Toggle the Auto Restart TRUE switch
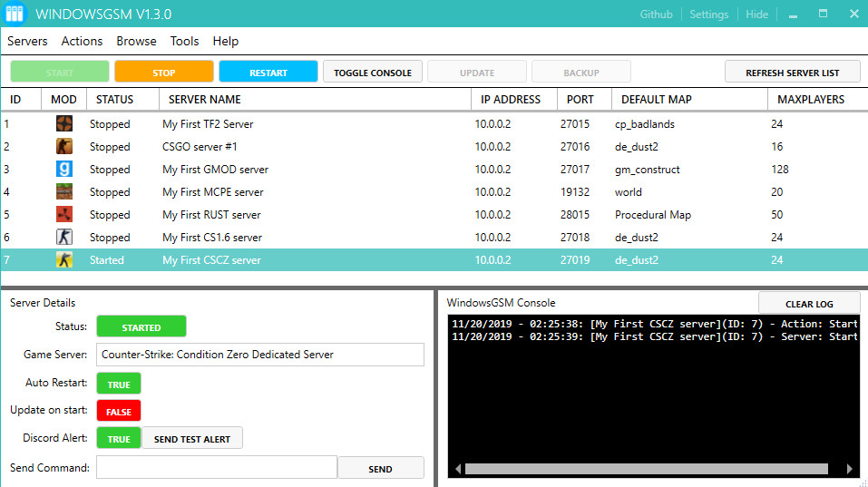 pyautogui.click(x=119, y=384)
